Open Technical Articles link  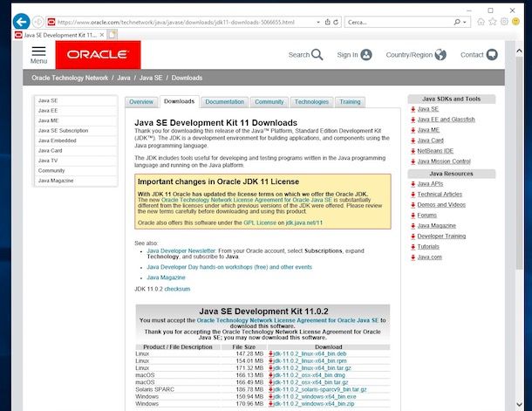(x=440, y=195)
